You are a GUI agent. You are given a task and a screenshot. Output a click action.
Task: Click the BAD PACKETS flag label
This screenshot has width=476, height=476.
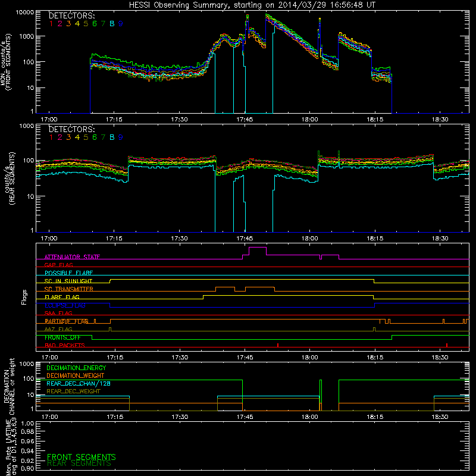65,345
